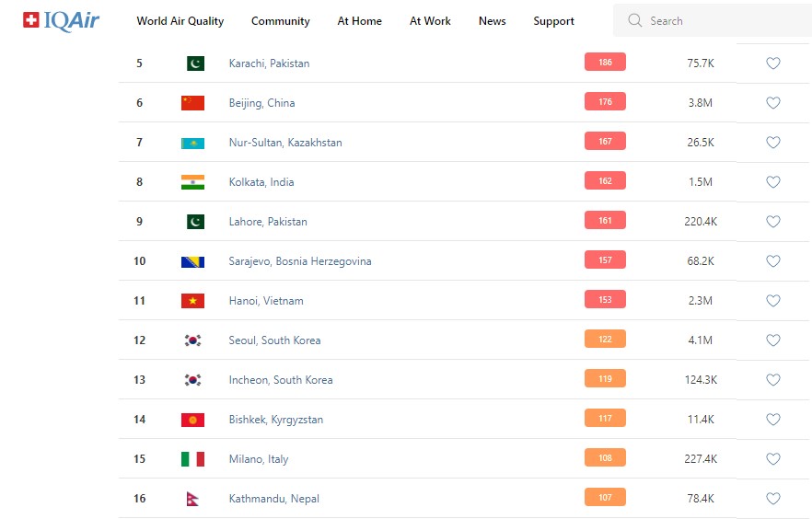Viewport: 812px width, 519px height.
Task: Click the Pakistan flag beside Karachi
Action: pos(194,63)
